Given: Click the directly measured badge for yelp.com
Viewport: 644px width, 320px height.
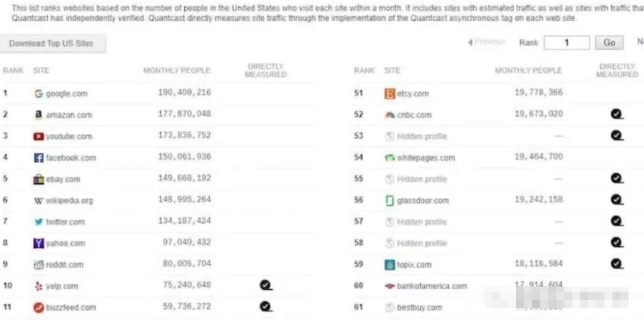Looking at the screenshot, I should 266,285.
